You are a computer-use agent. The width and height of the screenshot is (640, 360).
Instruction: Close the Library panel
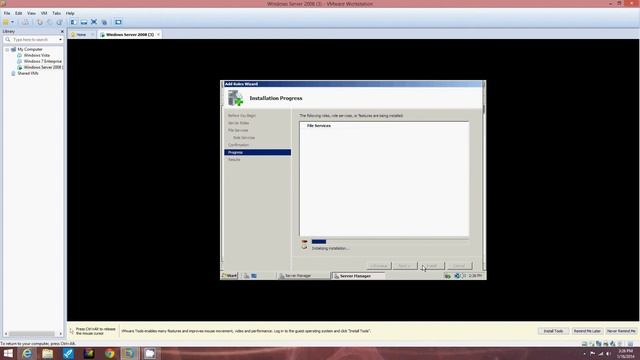click(x=62, y=31)
